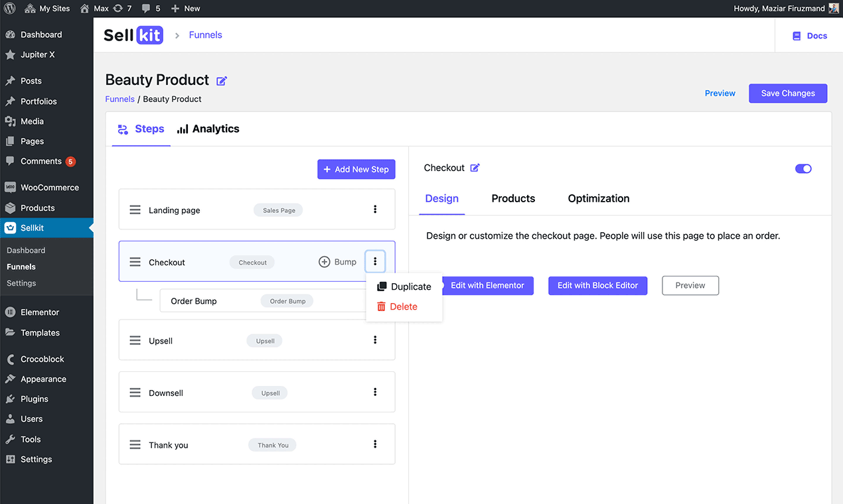Click the WordPress logo icon in admin bar
The height and width of the screenshot is (504, 843).
(11, 9)
